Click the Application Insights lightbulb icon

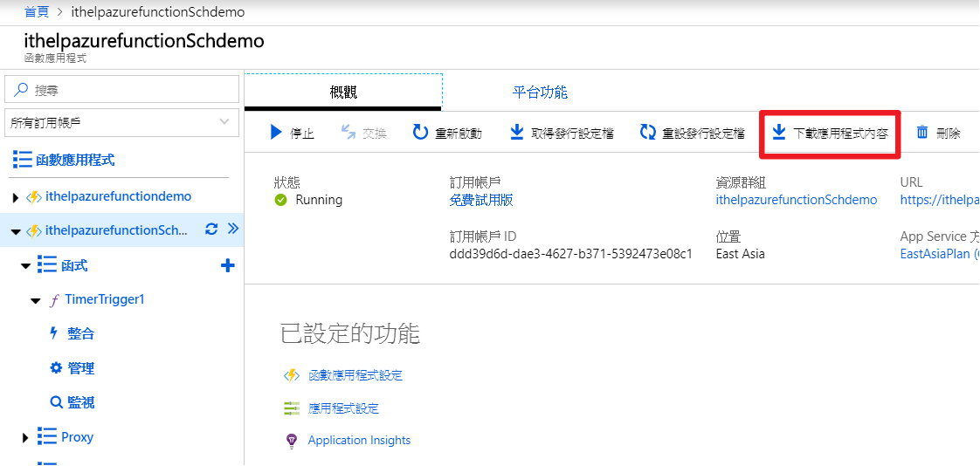click(291, 442)
